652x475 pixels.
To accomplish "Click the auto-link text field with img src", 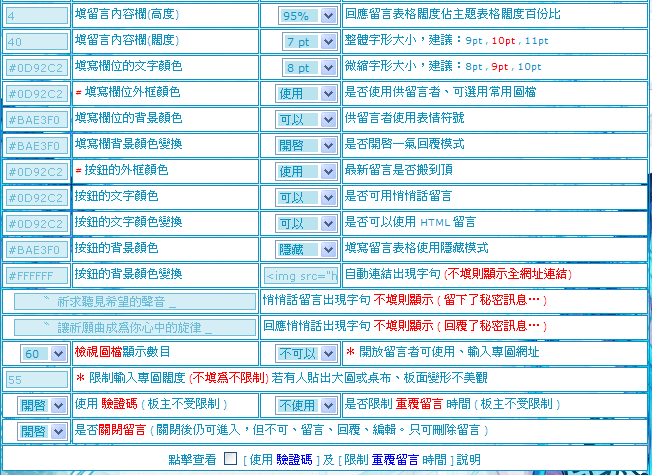I will [301, 276].
